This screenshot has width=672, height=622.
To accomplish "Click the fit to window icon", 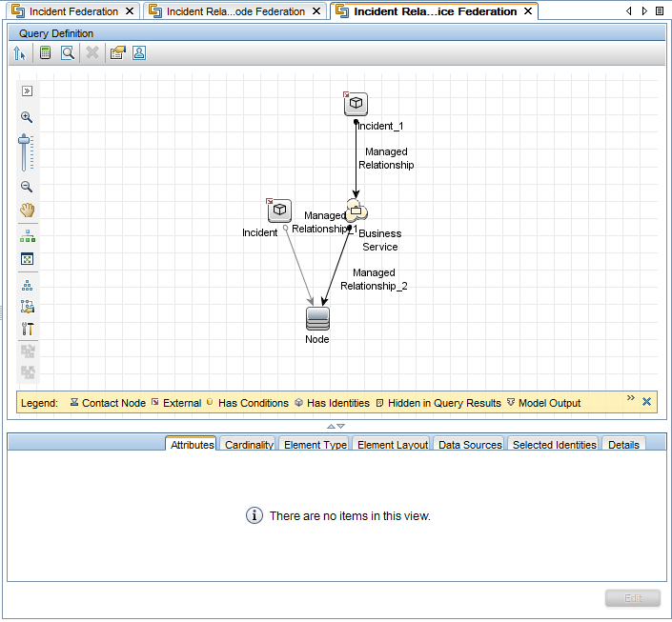I will coord(27,259).
